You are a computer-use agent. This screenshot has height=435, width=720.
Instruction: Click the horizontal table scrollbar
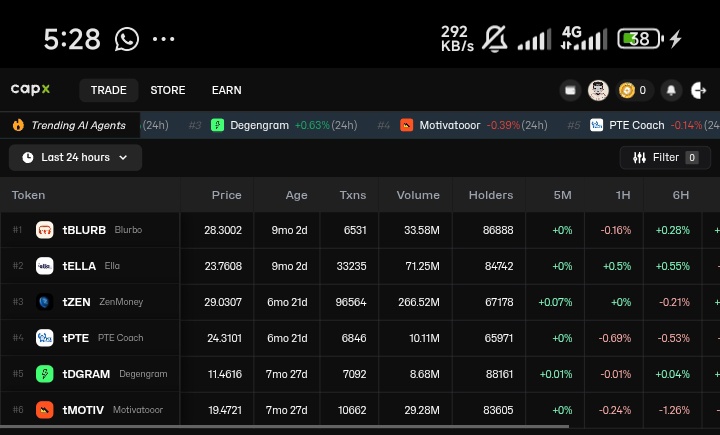[285, 427]
